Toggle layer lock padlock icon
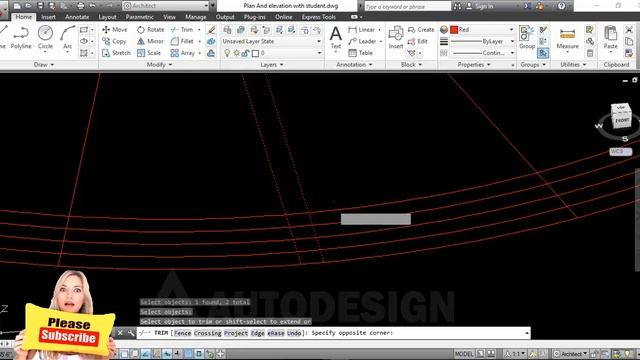The width and height of the screenshot is (640, 360). tap(245, 53)
